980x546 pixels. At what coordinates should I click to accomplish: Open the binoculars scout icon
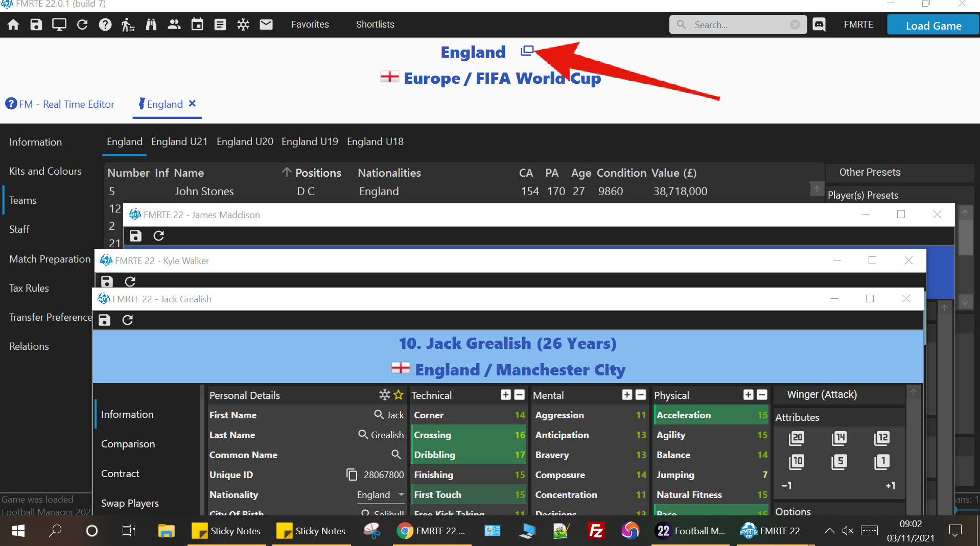pos(151,25)
